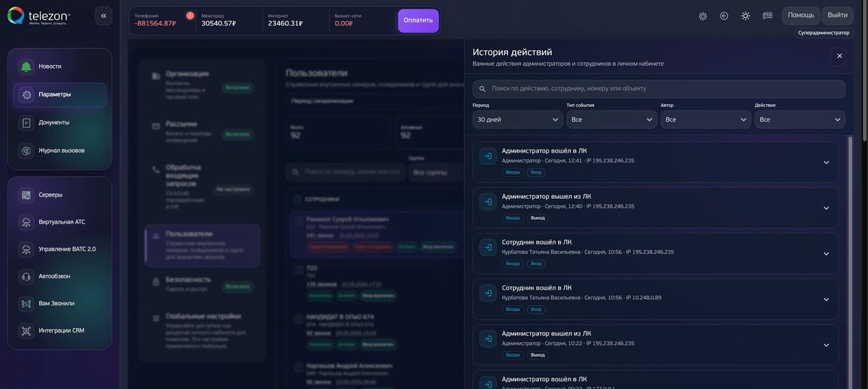Click the История действий panel title
Screen dimensions: 868x389
(x=512, y=52)
